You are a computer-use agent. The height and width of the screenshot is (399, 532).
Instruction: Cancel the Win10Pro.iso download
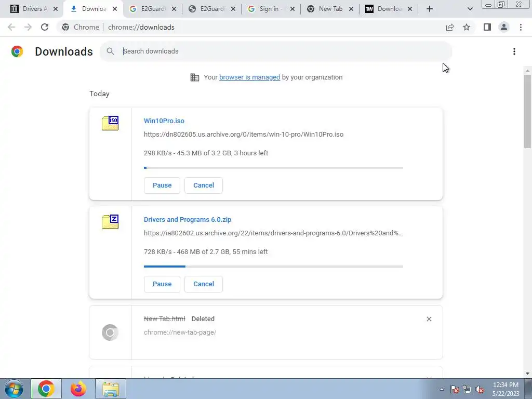pyautogui.click(x=204, y=185)
